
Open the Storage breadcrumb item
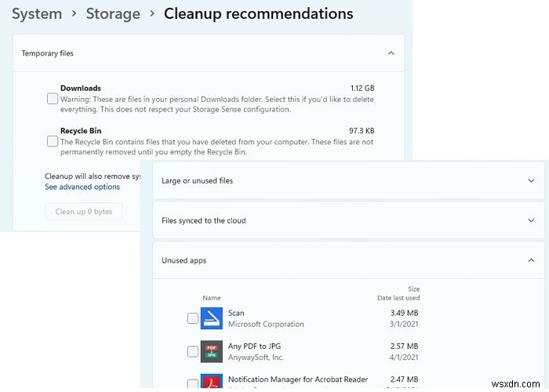(112, 14)
